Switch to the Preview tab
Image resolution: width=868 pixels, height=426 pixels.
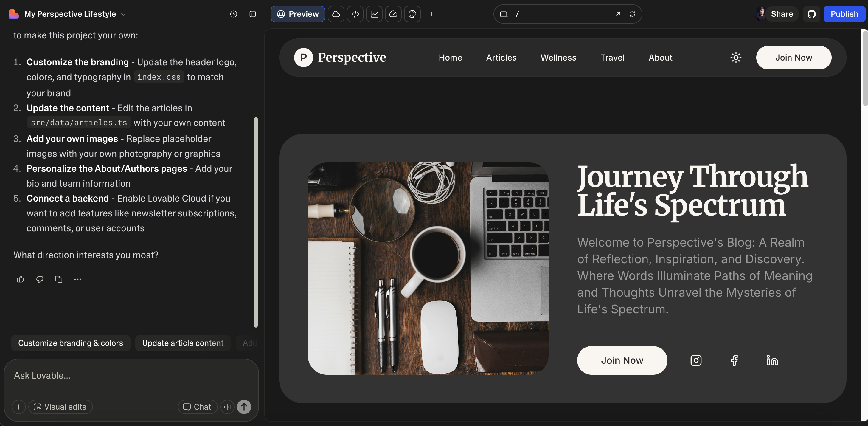298,14
